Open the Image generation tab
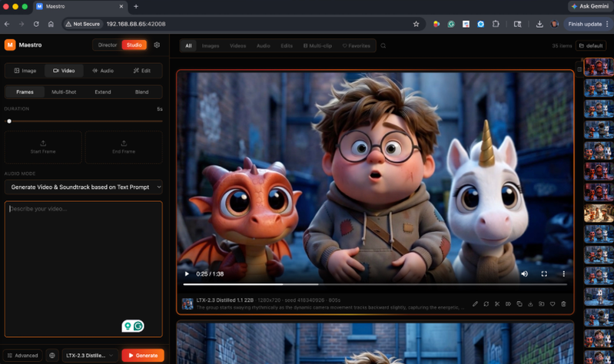The height and width of the screenshot is (364, 614). (x=25, y=71)
